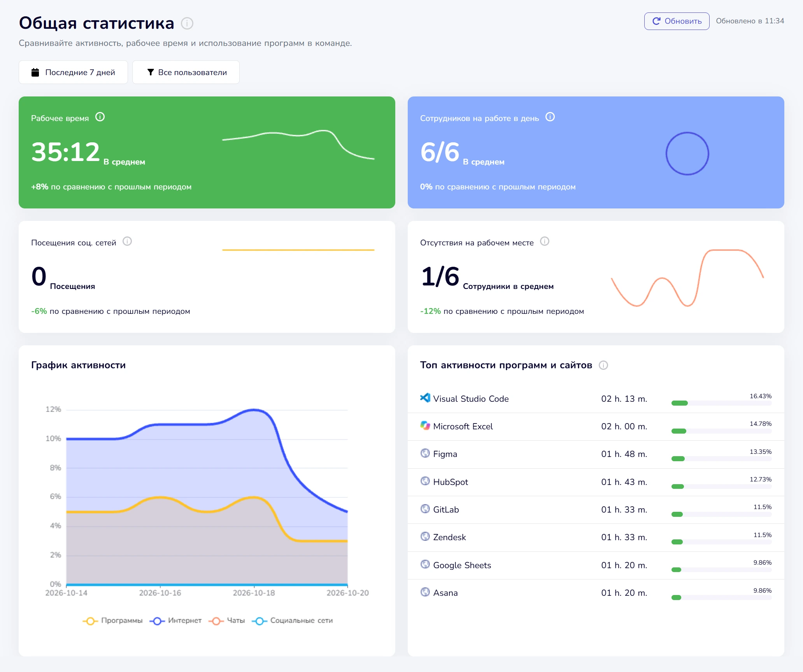Click the info icon beside Рабочее время
This screenshot has width=803, height=672.
(100, 117)
